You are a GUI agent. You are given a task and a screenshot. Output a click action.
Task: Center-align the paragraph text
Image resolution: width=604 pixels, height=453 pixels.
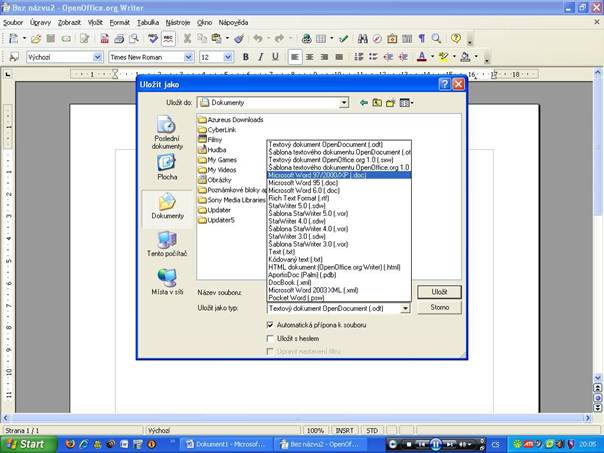click(x=310, y=57)
